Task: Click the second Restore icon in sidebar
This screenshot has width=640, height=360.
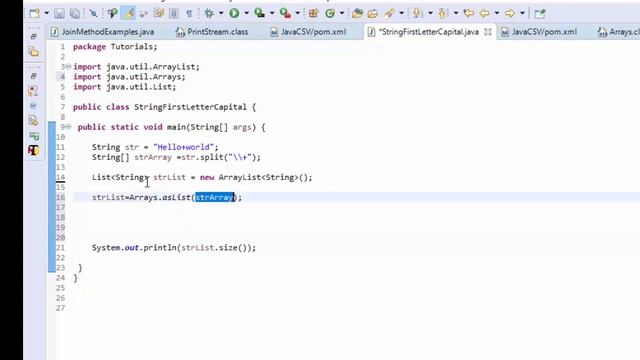Action: [x=34, y=76]
